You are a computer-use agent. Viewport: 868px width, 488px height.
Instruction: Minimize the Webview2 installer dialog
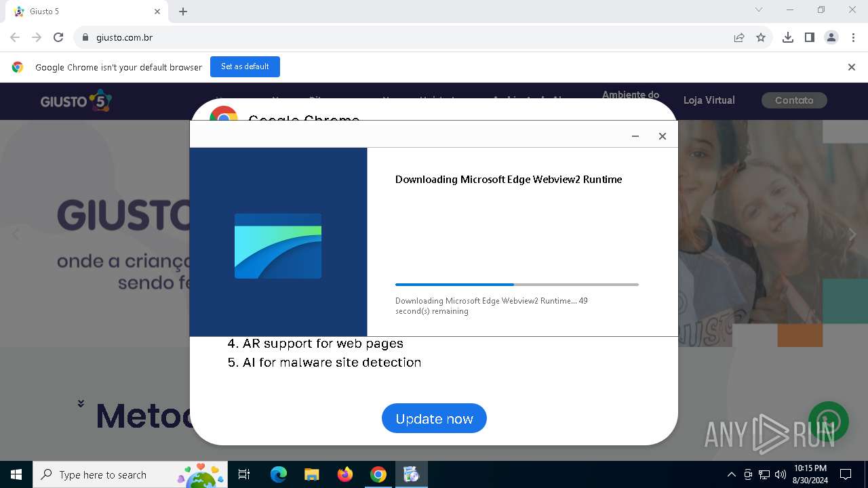[x=635, y=136]
